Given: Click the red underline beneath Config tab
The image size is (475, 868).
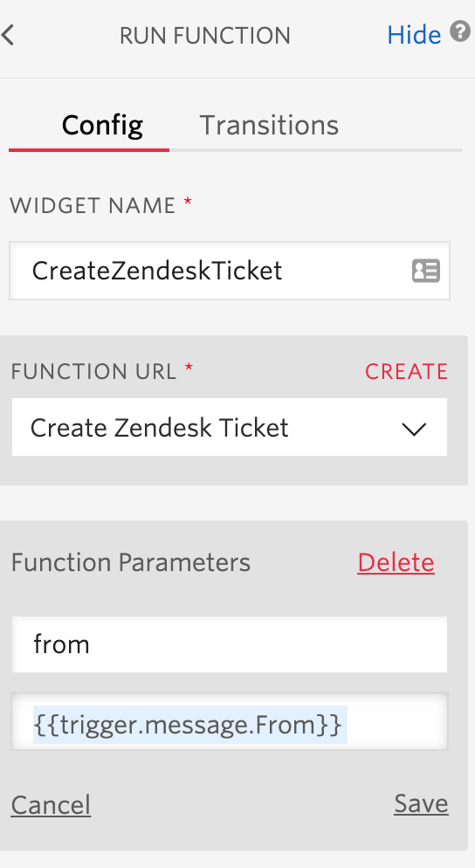Looking at the screenshot, I should pyautogui.click(x=89, y=150).
